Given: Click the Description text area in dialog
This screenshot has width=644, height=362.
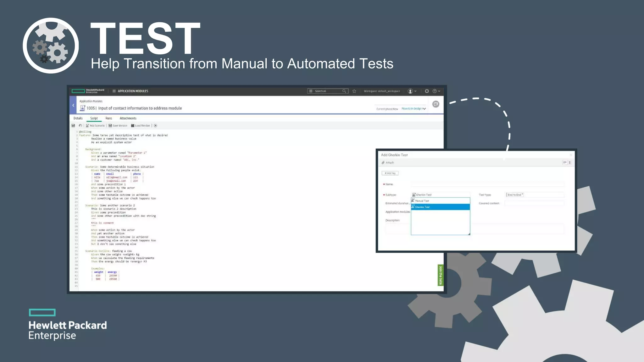Looking at the screenshot, I should point(475,229).
